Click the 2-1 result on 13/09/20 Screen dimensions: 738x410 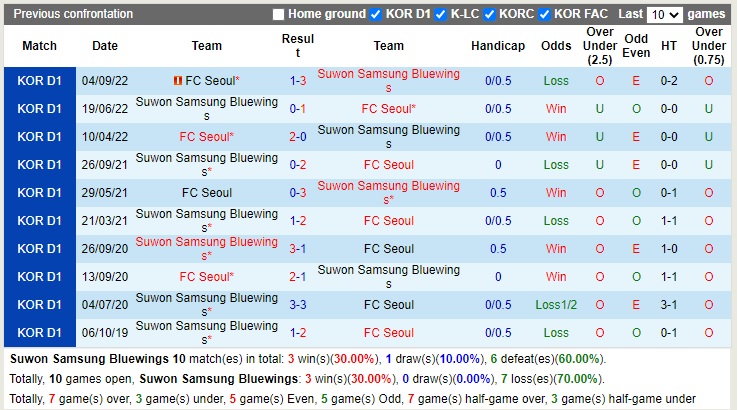pyautogui.click(x=298, y=277)
